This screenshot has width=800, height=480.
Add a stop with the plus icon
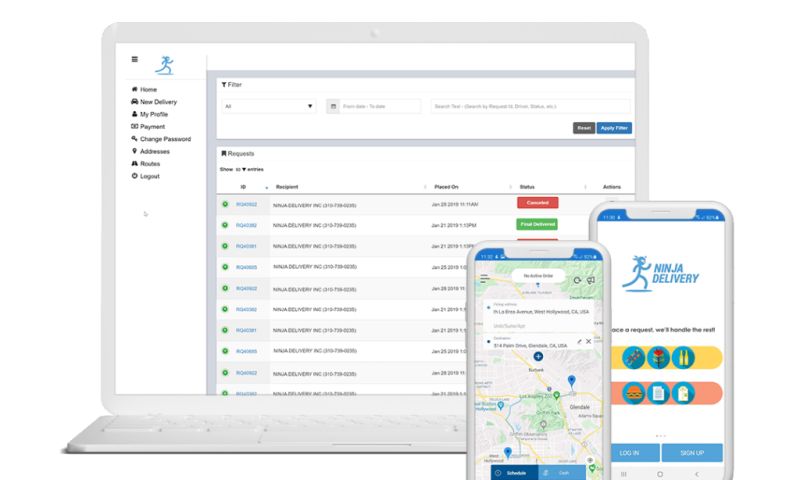point(539,356)
